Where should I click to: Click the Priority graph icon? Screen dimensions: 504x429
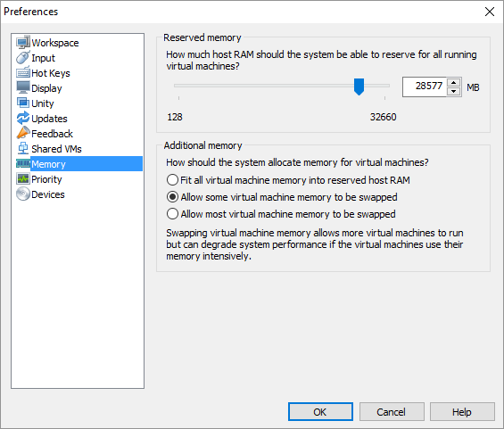click(x=23, y=178)
